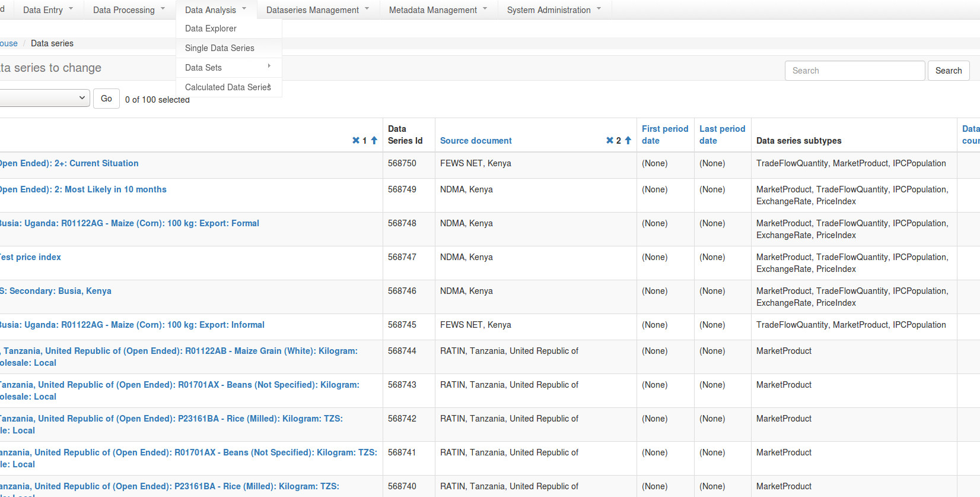Open System Administration menu
Viewport: 980px width, 497px height.
tap(554, 10)
